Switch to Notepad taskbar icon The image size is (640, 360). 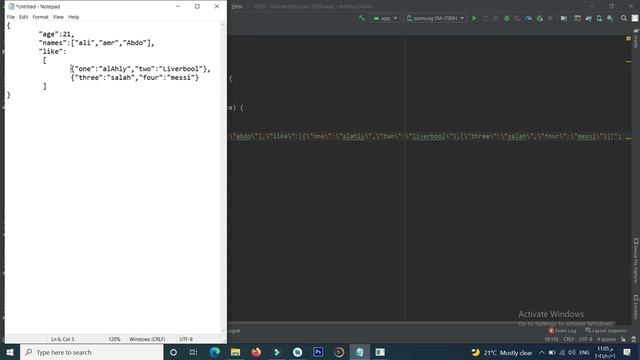coord(360,352)
